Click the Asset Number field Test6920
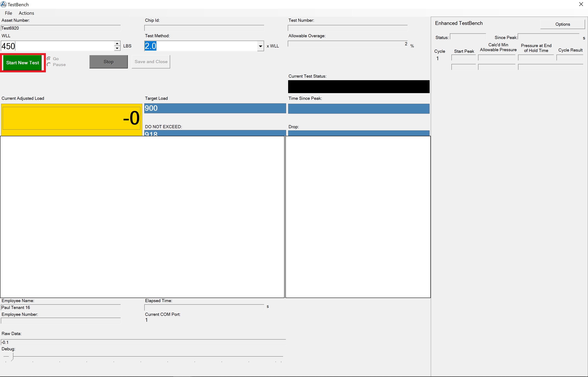The image size is (588, 377). (60, 28)
